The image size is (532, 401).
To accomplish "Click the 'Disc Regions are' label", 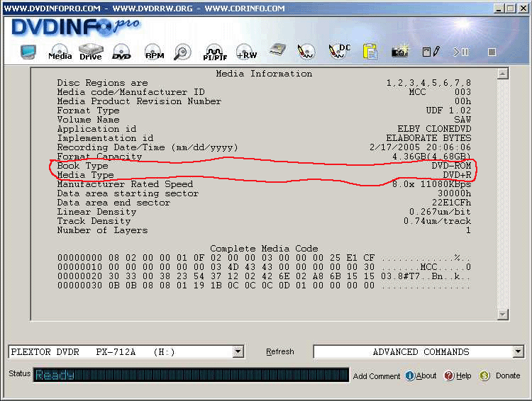I will tap(102, 83).
